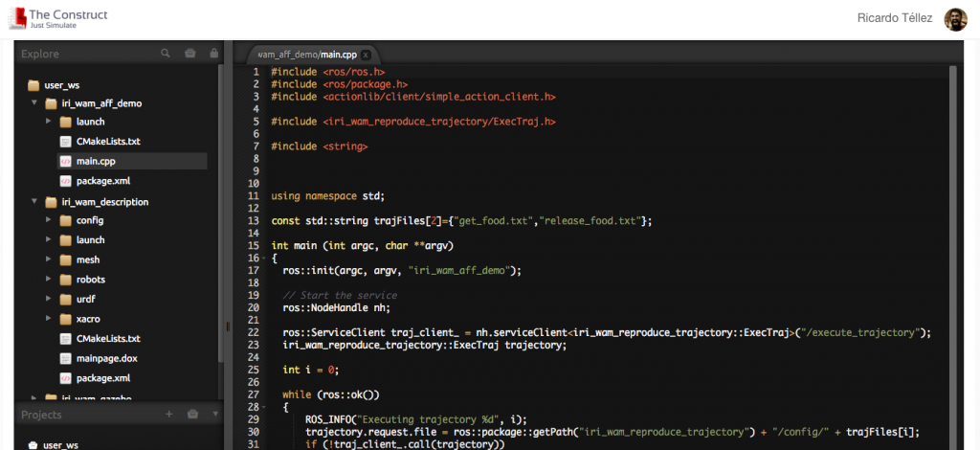The image size is (980, 450).
Task: Click Ricardo Téllez's profile avatar
Action: [x=955, y=19]
